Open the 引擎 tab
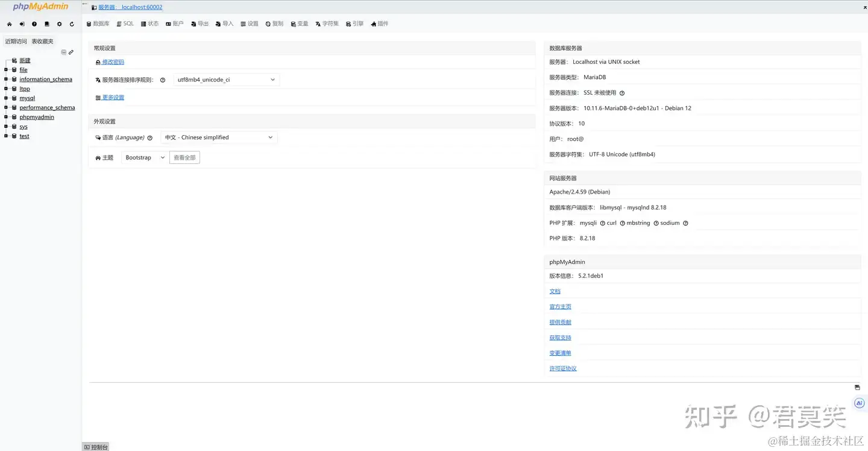Image resolution: width=868 pixels, height=451 pixels. tap(355, 24)
